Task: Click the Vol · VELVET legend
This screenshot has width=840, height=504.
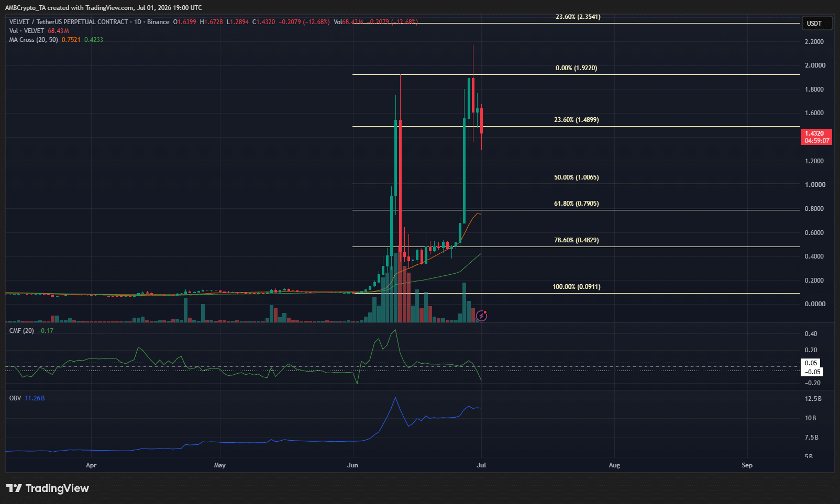Action: coord(27,31)
